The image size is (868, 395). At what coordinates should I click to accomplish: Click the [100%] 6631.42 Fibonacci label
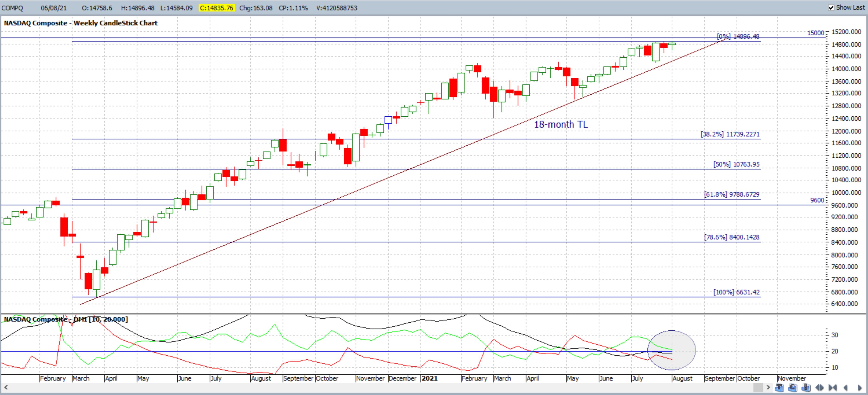tap(736, 292)
